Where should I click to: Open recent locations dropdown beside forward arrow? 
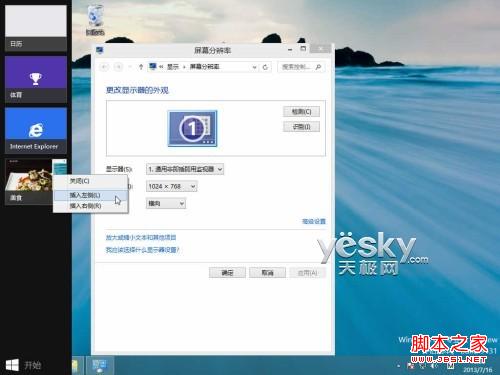point(130,67)
